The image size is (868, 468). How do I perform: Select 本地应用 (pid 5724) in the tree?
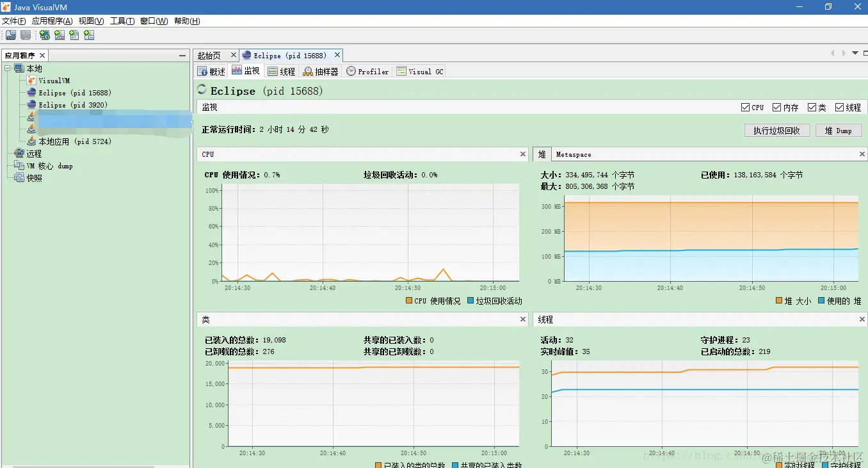(75, 141)
